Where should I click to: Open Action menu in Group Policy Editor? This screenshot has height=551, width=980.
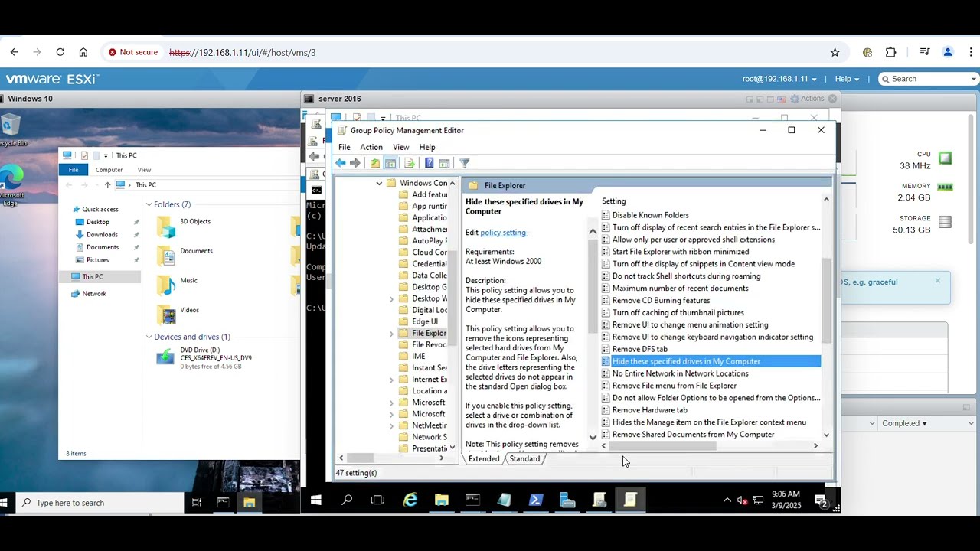click(371, 147)
